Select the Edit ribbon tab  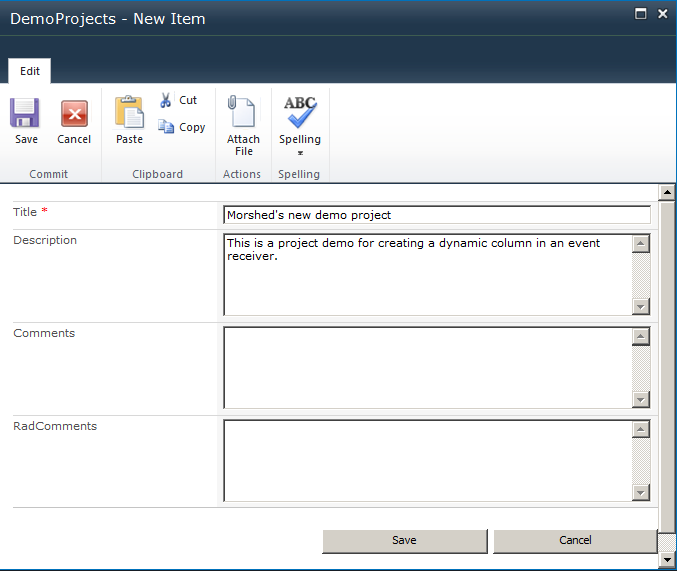tap(30, 71)
